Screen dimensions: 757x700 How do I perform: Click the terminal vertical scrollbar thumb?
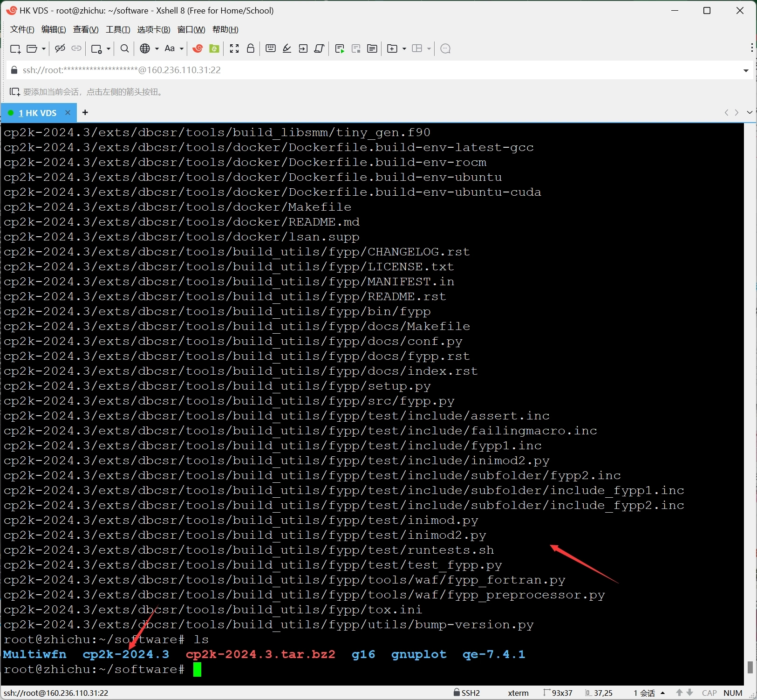coord(750,667)
